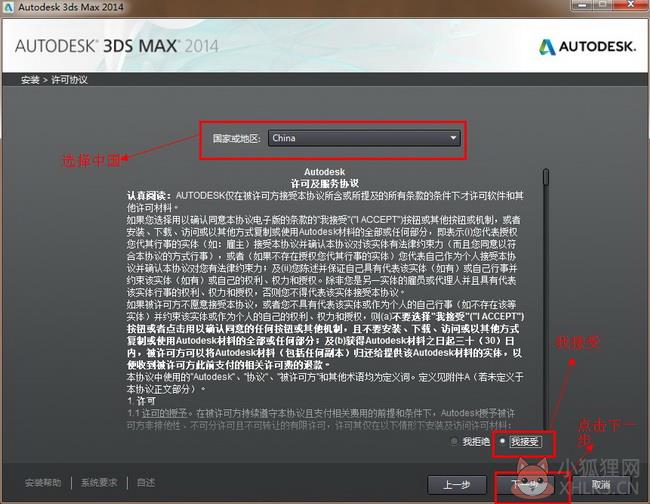The height and width of the screenshot is (504, 650).
Task: Click the Autodesk logo in header
Action: click(587, 47)
